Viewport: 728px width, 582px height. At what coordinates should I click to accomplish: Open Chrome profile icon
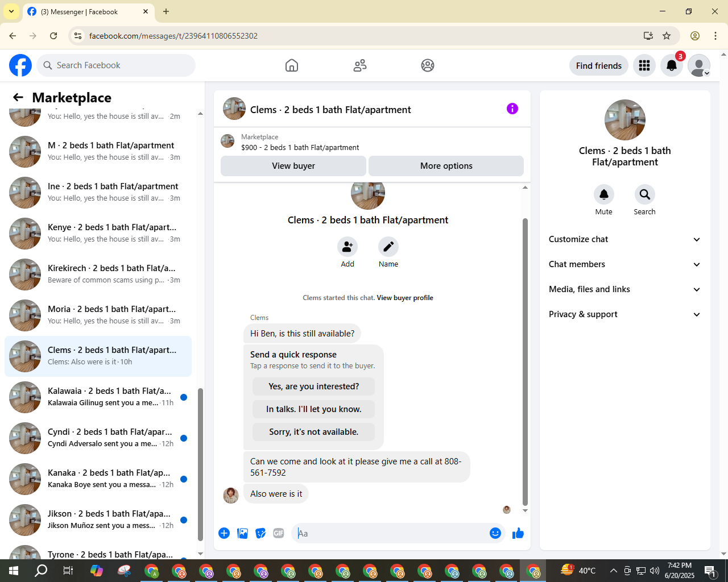pos(695,36)
